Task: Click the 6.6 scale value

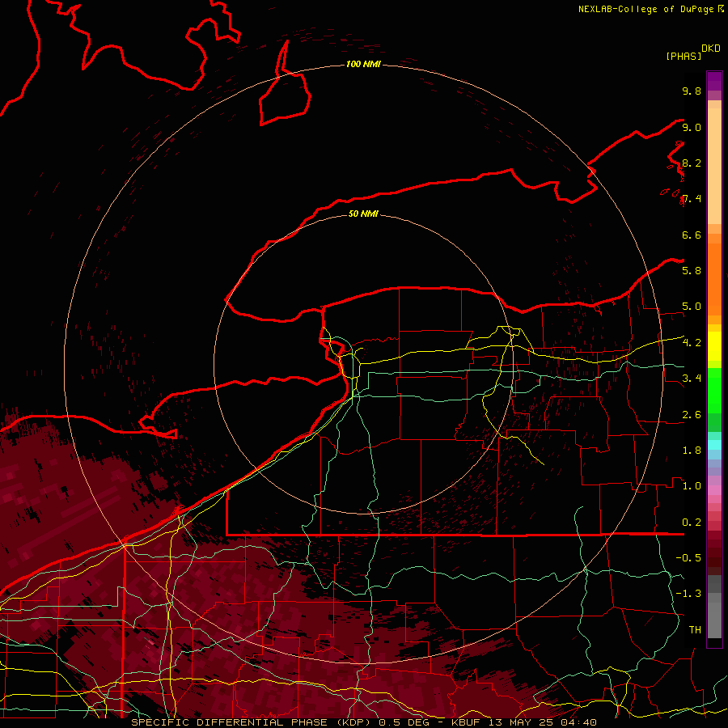Action: tap(692, 235)
